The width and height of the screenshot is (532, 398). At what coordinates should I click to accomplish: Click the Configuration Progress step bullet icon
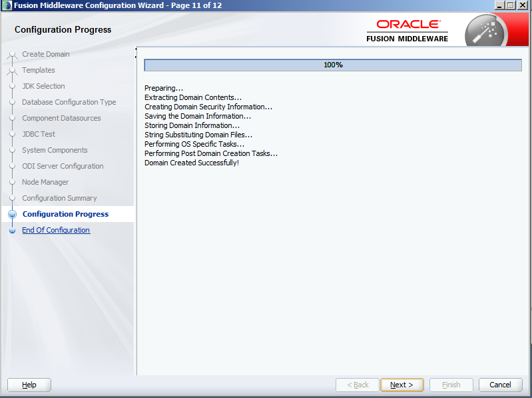coord(11,215)
